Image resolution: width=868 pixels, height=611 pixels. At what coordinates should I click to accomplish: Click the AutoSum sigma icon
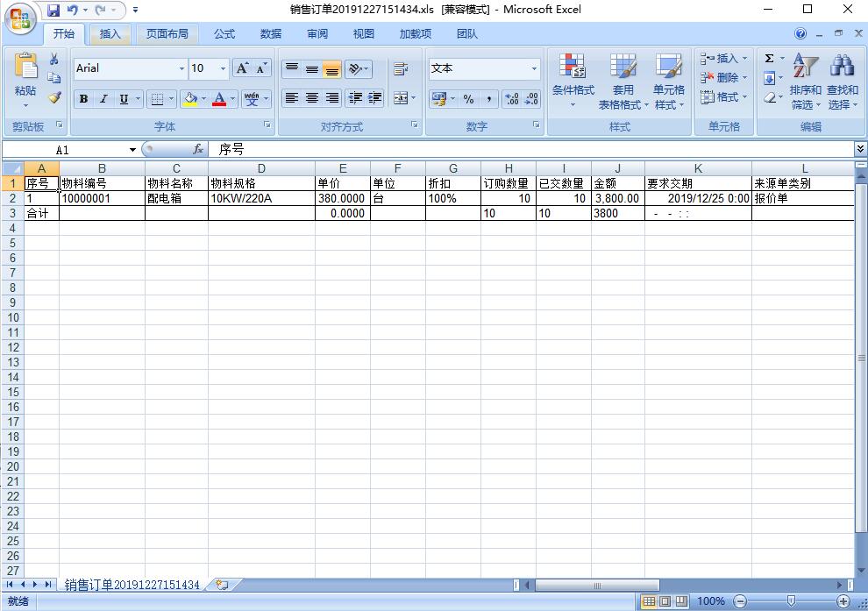[769, 59]
